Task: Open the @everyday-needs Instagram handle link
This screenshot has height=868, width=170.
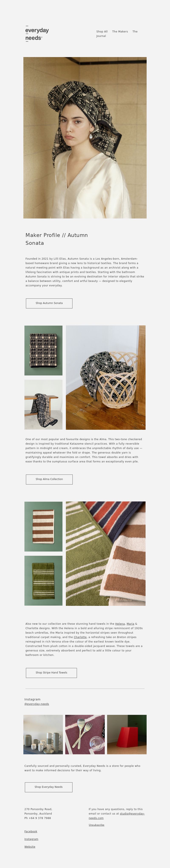Action: [x=37, y=704]
